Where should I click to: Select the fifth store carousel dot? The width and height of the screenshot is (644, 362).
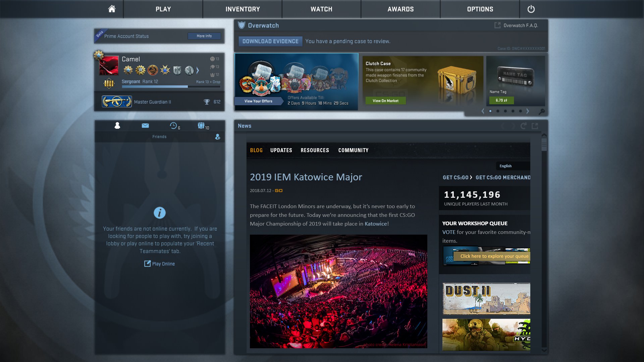pyautogui.click(x=521, y=111)
